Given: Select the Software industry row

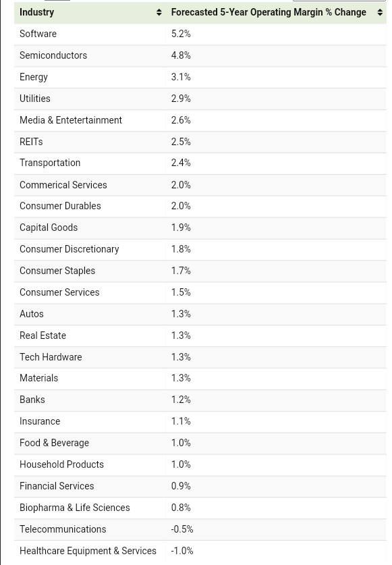Looking at the screenshot, I should (200, 34).
